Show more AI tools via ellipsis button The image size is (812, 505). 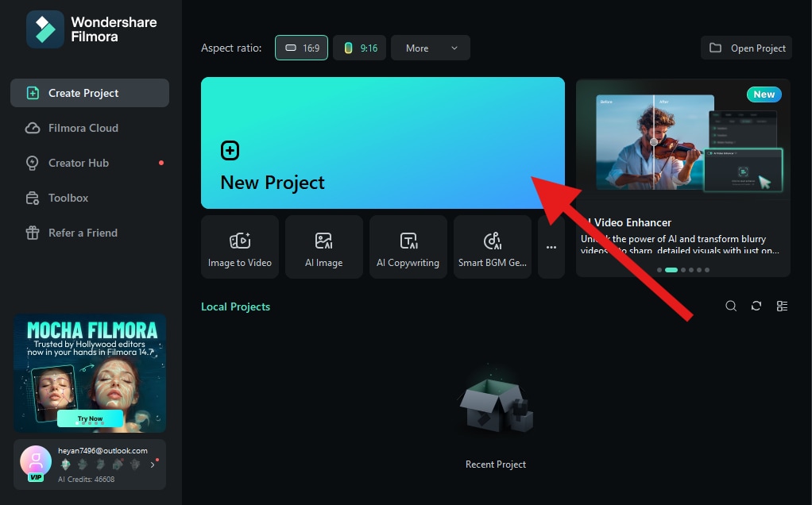(551, 247)
